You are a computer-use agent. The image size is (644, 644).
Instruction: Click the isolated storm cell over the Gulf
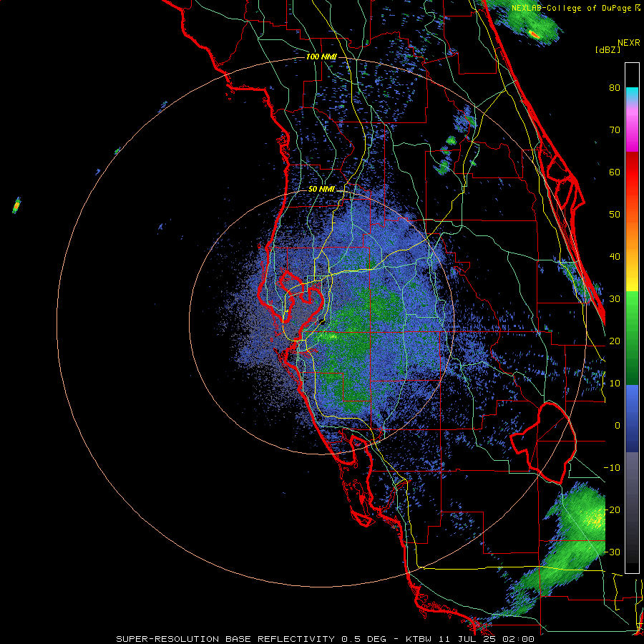[x=16, y=205]
